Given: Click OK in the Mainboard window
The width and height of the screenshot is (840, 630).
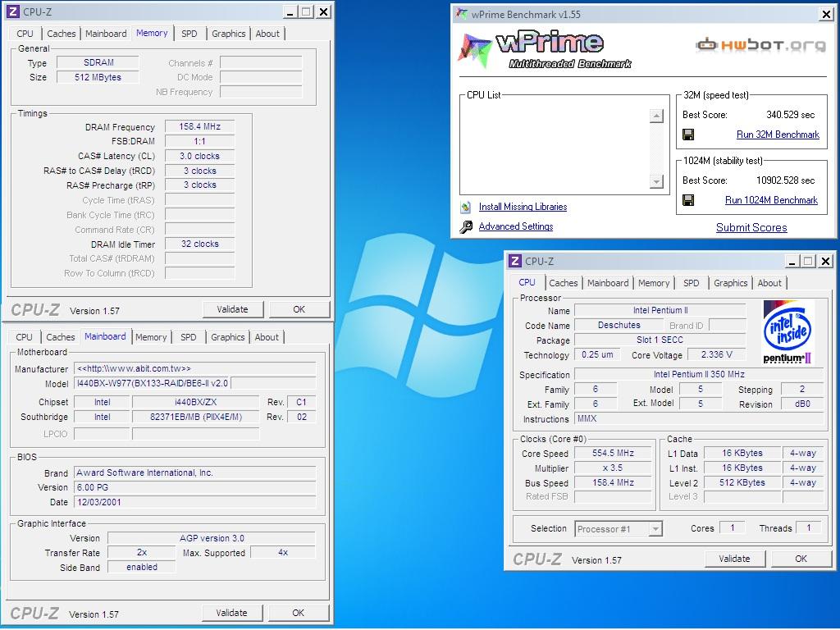Looking at the screenshot, I should pyautogui.click(x=298, y=613).
